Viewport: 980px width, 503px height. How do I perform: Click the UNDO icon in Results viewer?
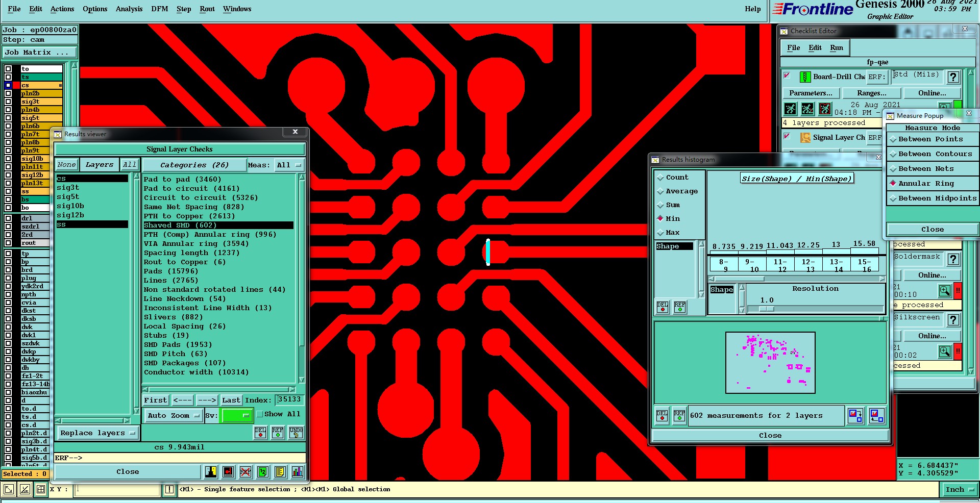(x=296, y=433)
